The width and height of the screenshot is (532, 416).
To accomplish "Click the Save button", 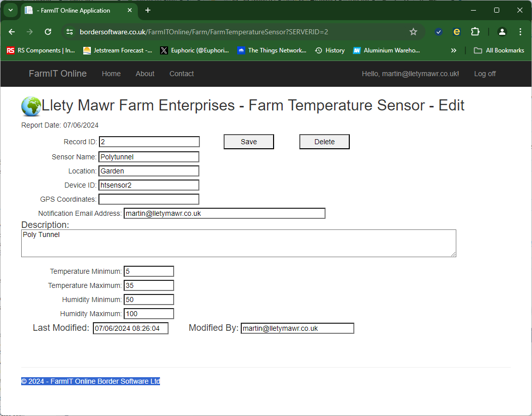I will (249, 142).
